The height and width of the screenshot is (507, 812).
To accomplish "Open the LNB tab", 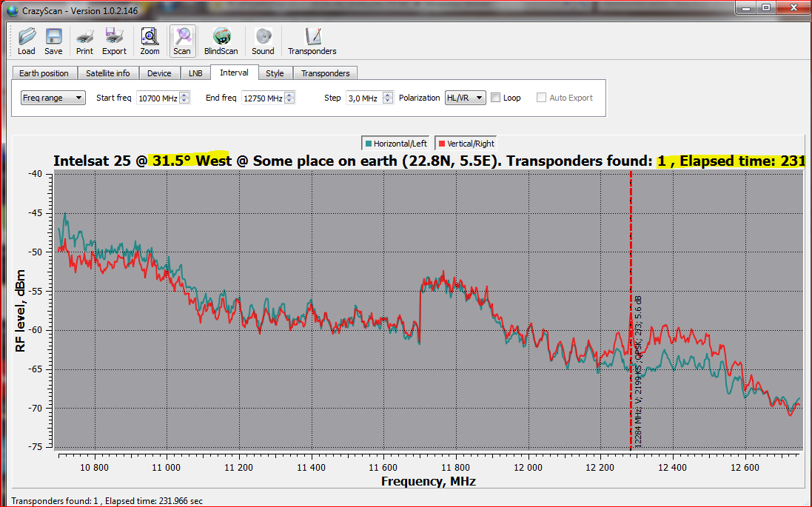I will tap(195, 73).
